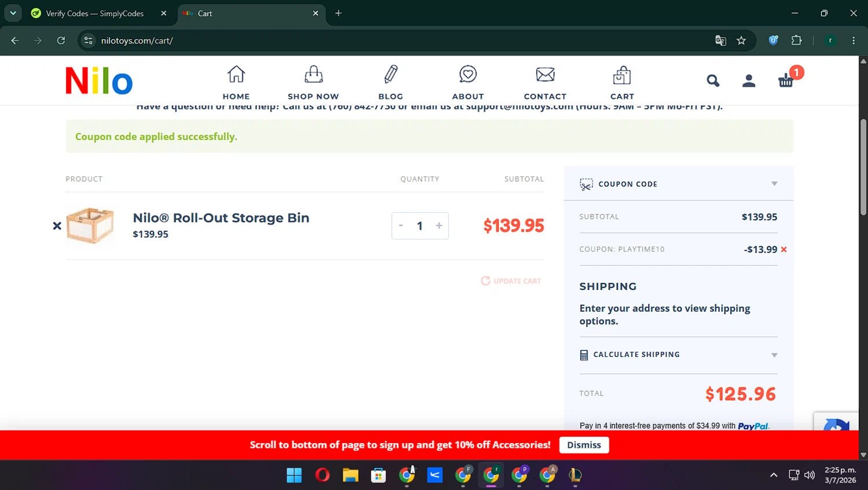Screen dimensions: 868x490
Task: Expand the CALCULATE SHIPPING section
Action: click(679, 355)
